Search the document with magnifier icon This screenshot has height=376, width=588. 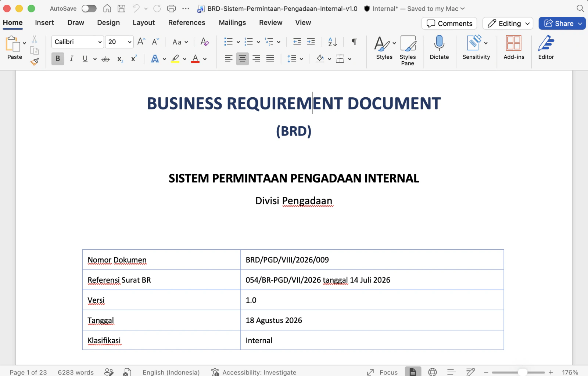pos(580,8)
